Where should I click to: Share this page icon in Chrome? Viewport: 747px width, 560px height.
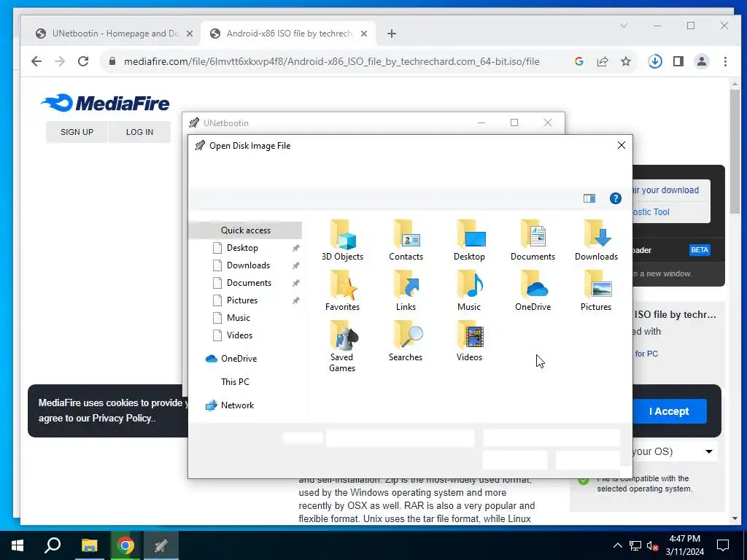coord(602,61)
